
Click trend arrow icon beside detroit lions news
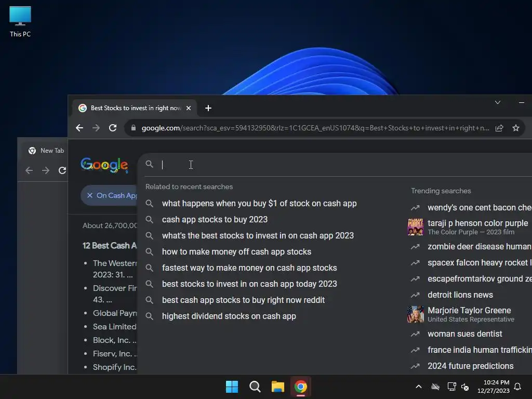415,295
